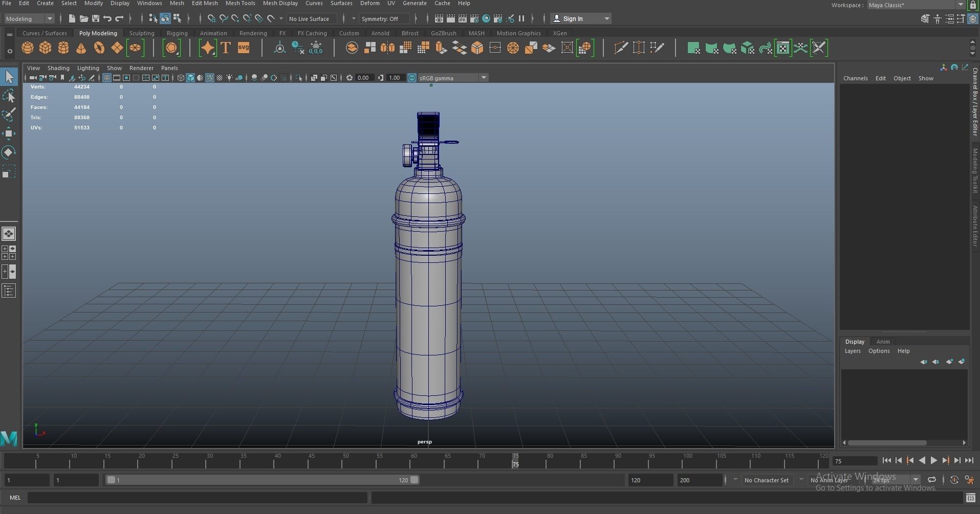This screenshot has height=514, width=980.
Task: Open the shelf options gear menu
Action: pyautogui.click(x=10, y=51)
